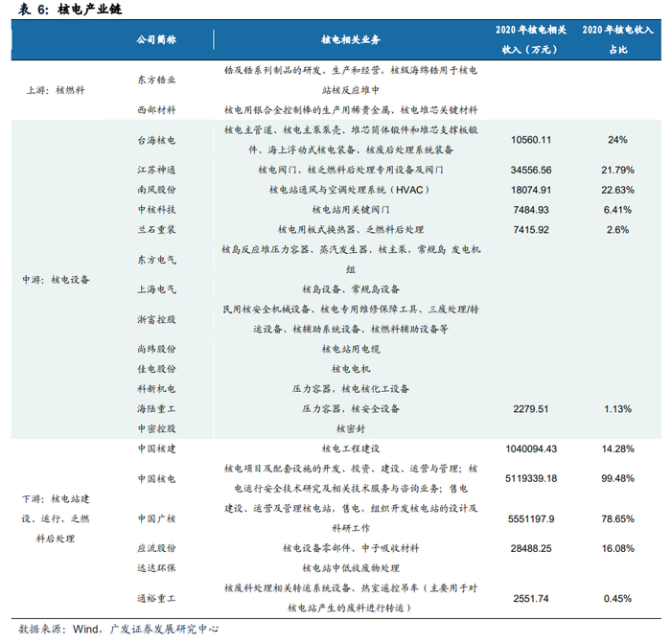Click company name '中核科技'
The width and height of the screenshot is (671, 644).
coord(156,210)
